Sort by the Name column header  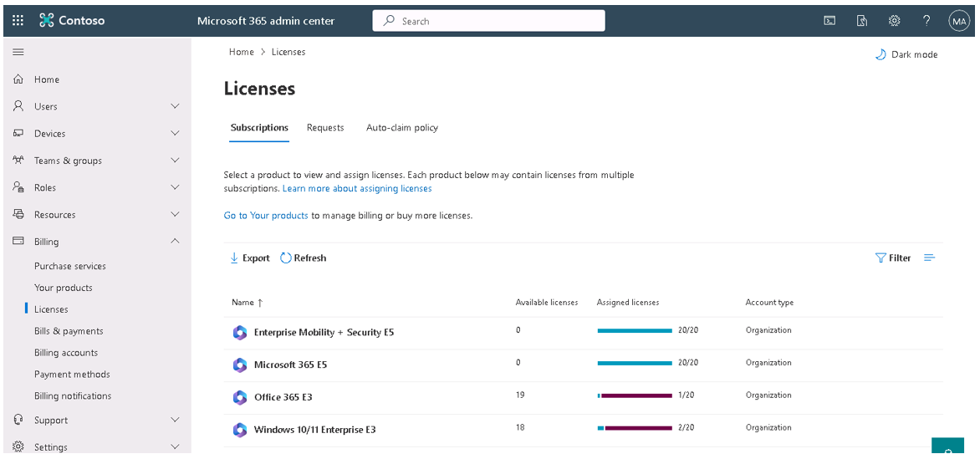(x=248, y=303)
